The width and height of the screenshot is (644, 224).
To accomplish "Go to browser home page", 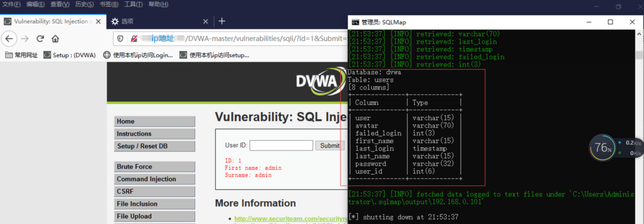I will pos(55,39).
